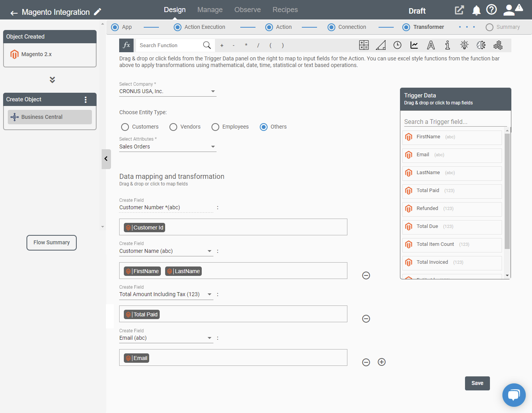Screen dimensions: 532x413
Task: Open the cubes functions icon
Action: pyautogui.click(x=498, y=45)
